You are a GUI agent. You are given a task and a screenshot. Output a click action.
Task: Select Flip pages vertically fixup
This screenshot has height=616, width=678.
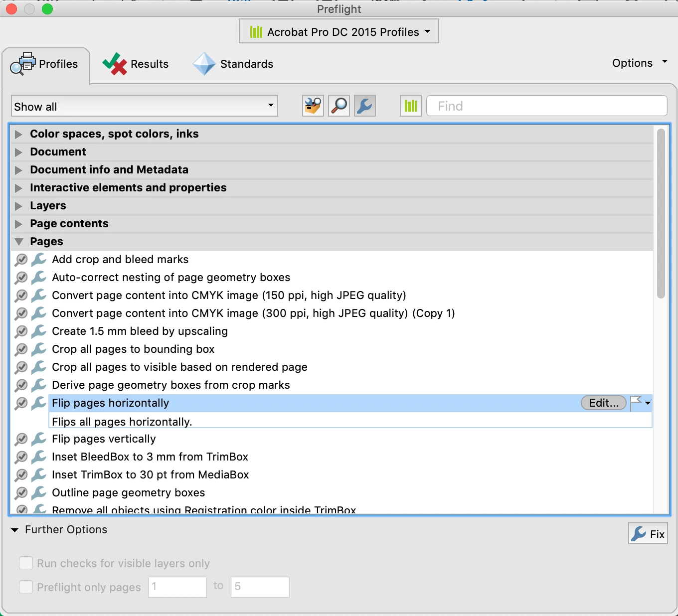[x=104, y=439]
